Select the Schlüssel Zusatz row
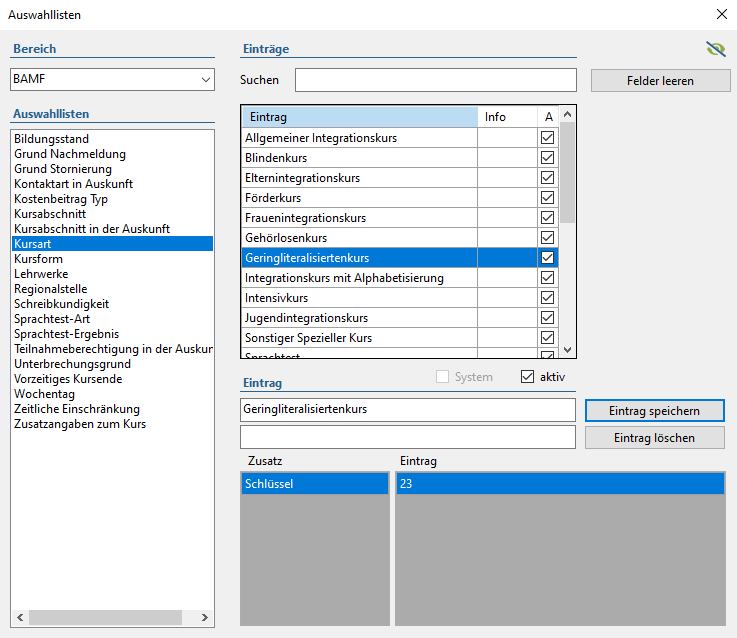Screen dimensions: 737x638 (315, 484)
